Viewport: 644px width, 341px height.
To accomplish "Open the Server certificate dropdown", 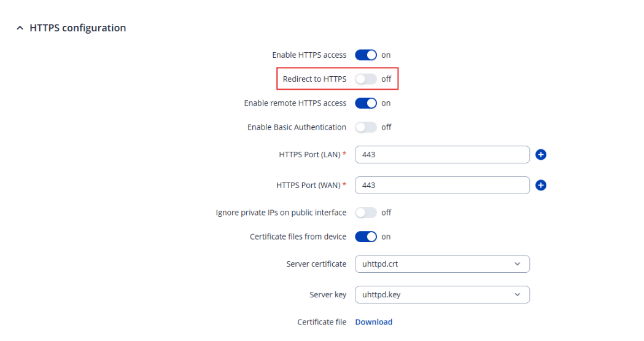I will [x=442, y=264].
